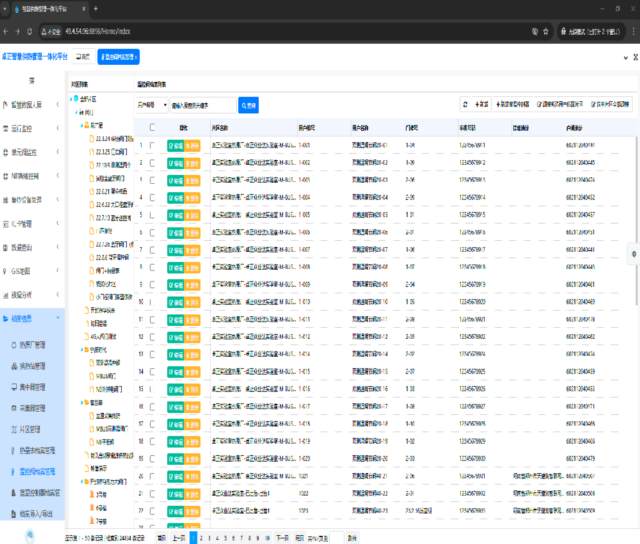Click the translate icon in address bar
Image resolution: width=640 pixels, height=544 pixels.
[x=535, y=31]
